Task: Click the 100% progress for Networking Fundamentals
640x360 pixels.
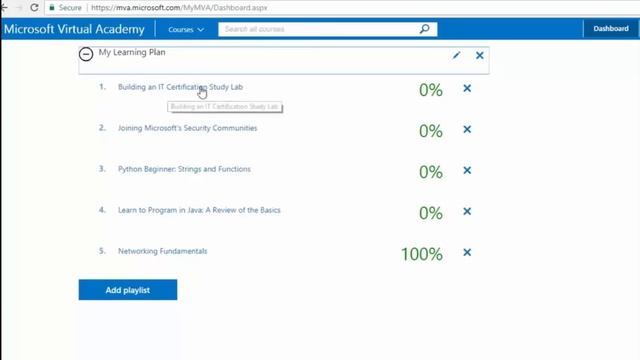Action: click(x=422, y=254)
